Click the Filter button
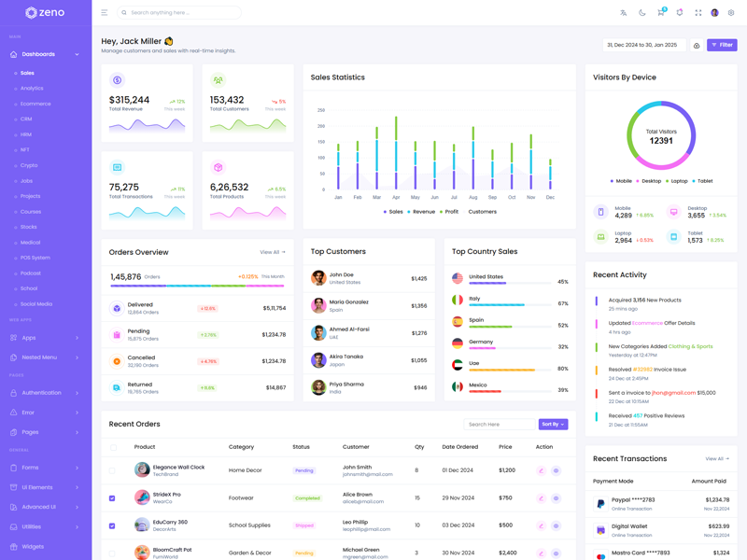Viewport: 747px width, 560px height. (x=722, y=45)
